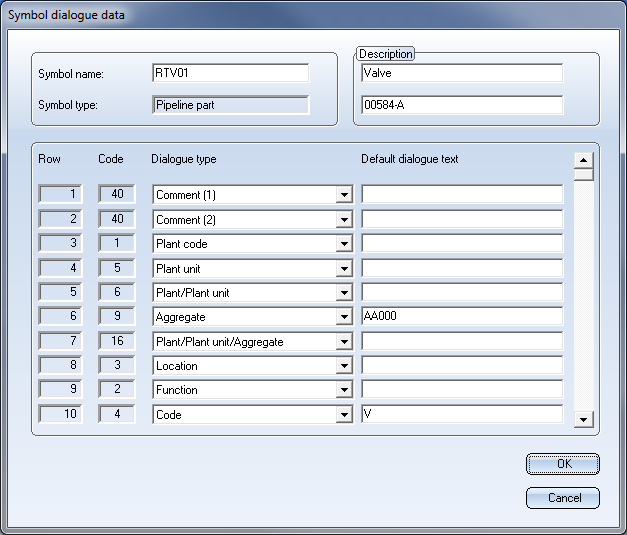Expand the Location dialogue type dropdown
The height and width of the screenshot is (535, 627).
tap(344, 366)
